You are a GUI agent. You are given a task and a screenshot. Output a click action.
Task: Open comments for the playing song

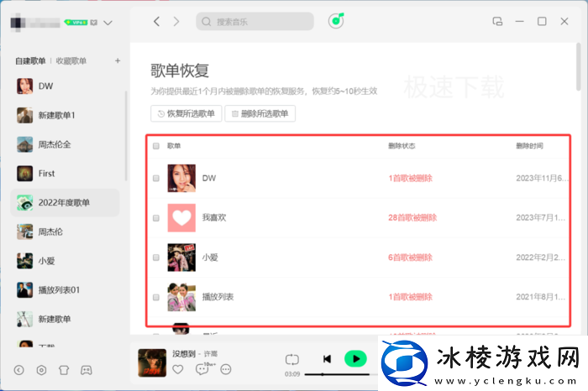202,370
